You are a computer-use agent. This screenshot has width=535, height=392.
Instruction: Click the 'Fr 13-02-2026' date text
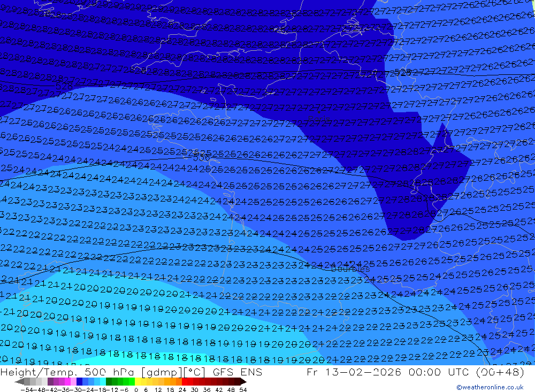pos(354,372)
